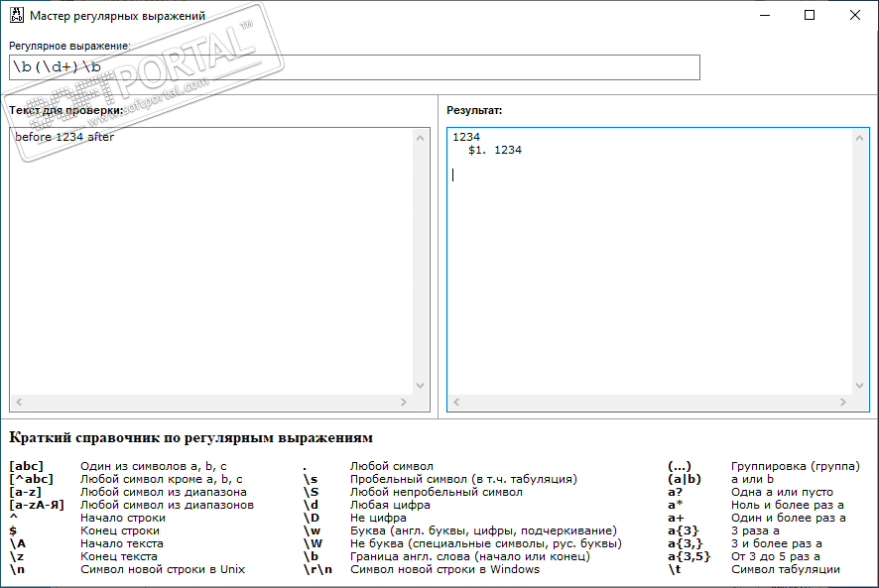This screenshot has height=588, width=879.
Task: Click the 'Символ новой строки в Unix' description
Action: point(163,569)
